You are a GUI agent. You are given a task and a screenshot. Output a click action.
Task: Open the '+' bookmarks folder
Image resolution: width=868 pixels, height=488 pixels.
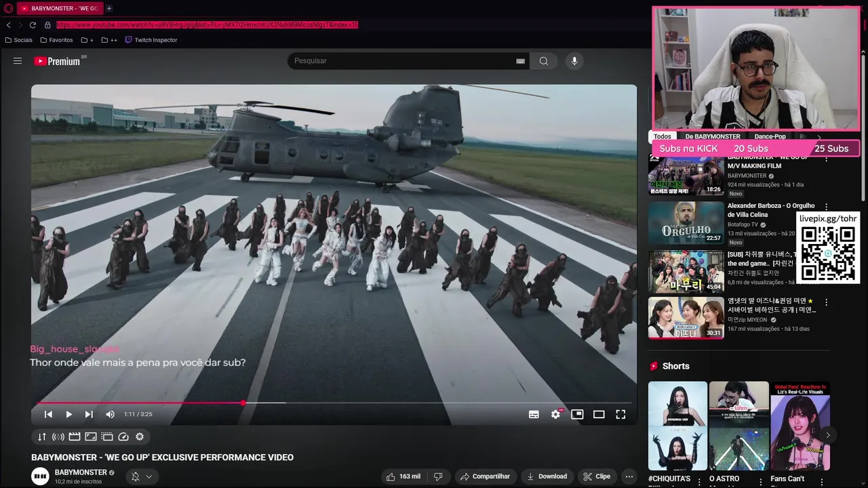tap(87, 40)
